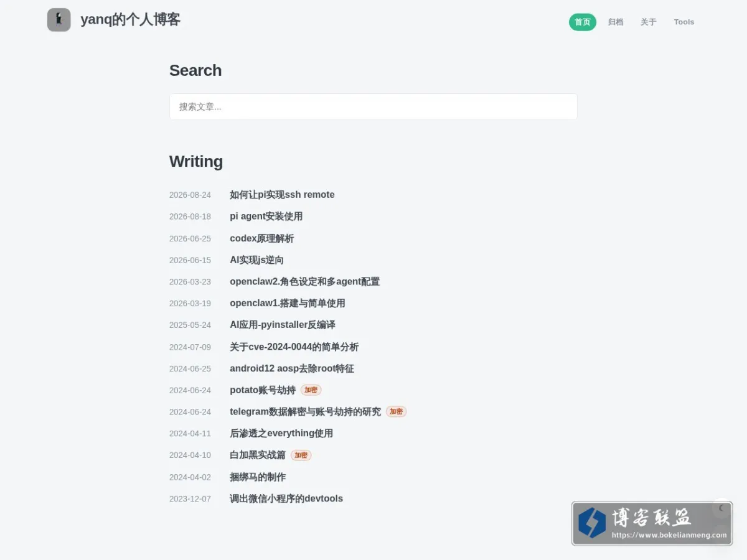Focus the 搜索文章 search input
This screenshot has width=747, height=560.
(374, 106)
